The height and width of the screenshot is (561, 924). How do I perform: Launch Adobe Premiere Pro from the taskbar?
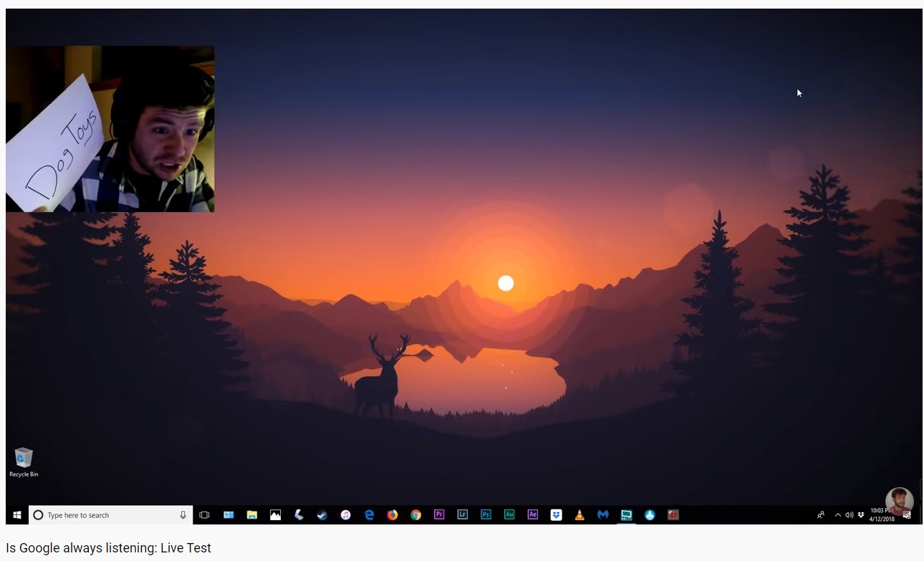click(x=439, y=515)
